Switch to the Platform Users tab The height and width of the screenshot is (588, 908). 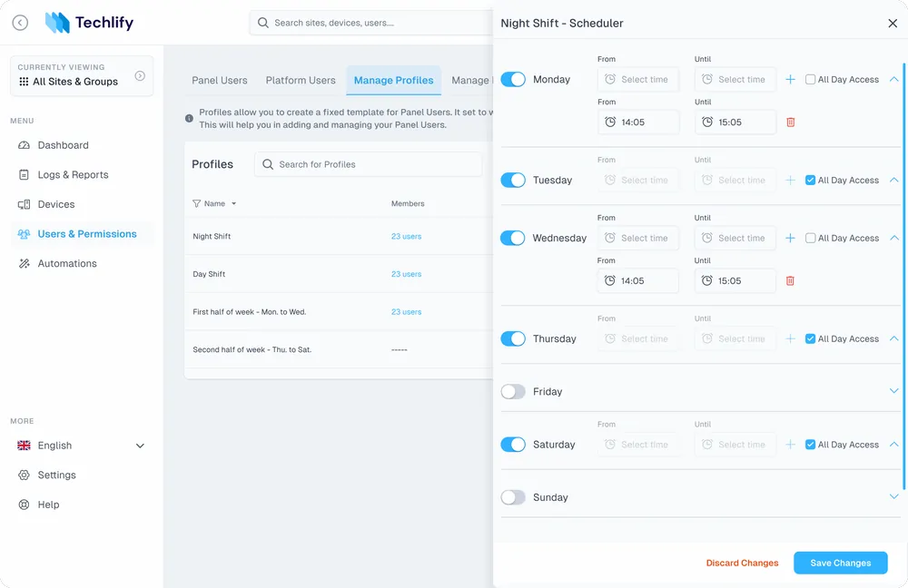pyautogui.click(x=301, y=81)
